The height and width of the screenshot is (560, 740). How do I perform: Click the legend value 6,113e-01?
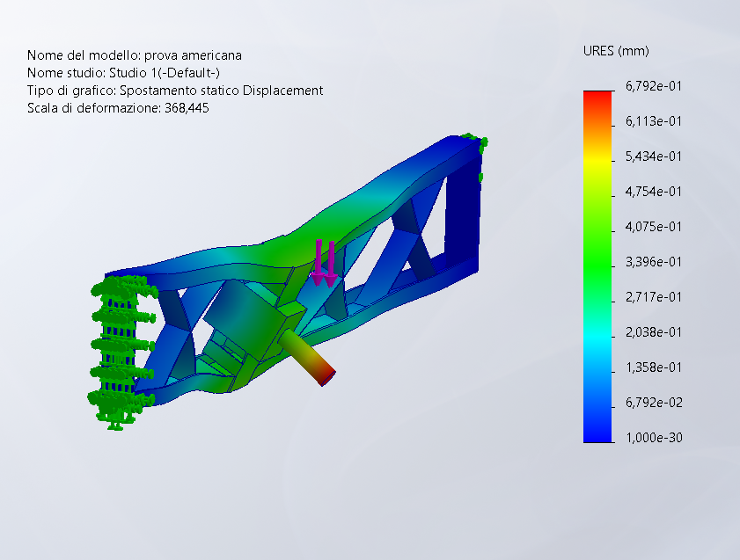tap(654, 121)
